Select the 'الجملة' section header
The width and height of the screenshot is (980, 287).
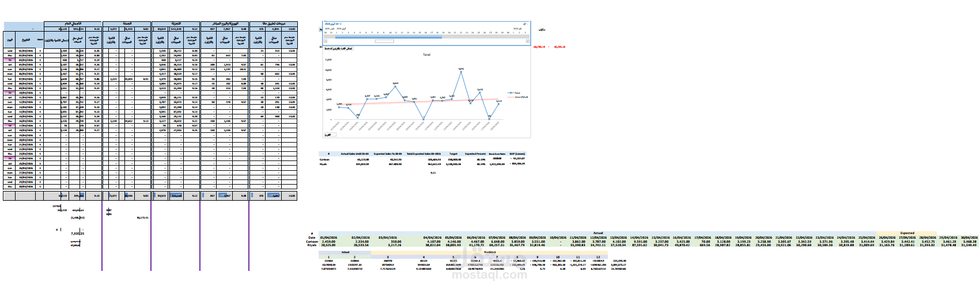[x=127, y=24]
